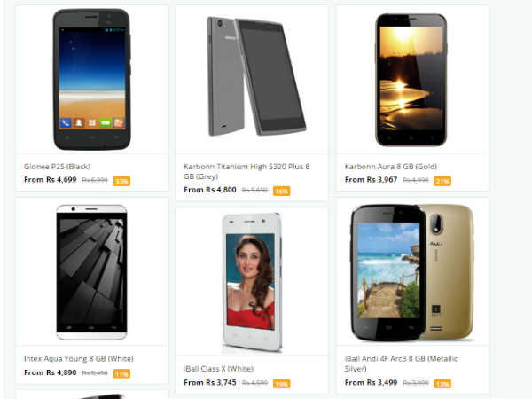Image resolution: width=532 pixels, height=399 pixels.
Task: Click the orange discount badge on Gionee P2S
Action: (121, 181)
